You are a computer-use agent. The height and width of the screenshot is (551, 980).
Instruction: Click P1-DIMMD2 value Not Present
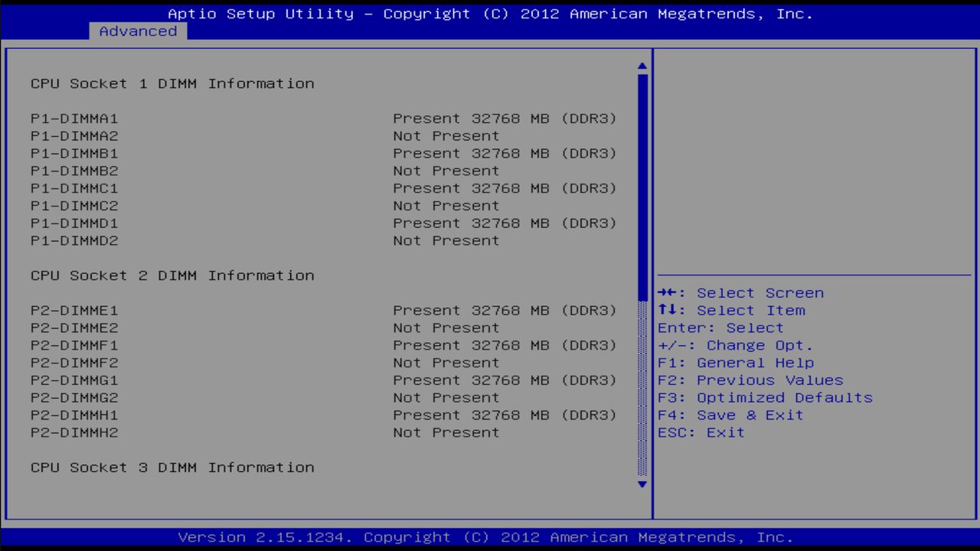446,240
